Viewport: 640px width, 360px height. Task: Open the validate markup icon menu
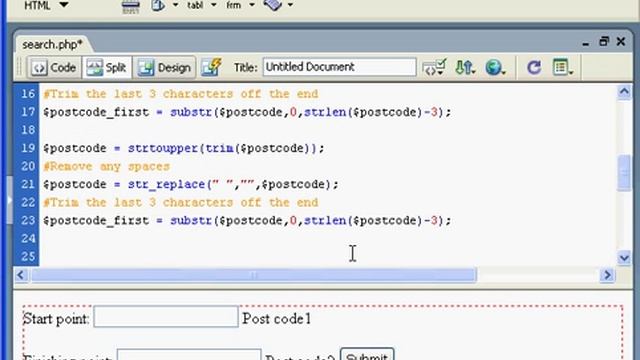[x=434, y=67]
